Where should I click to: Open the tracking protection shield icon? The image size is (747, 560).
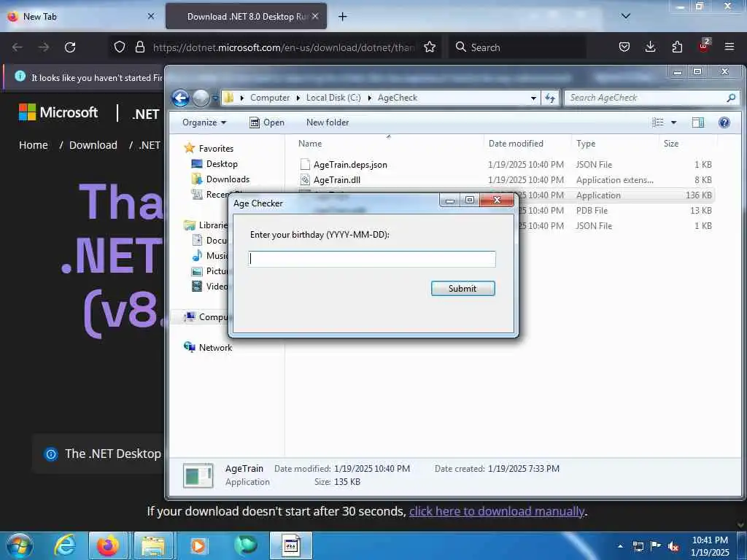[x=120, y=47]
